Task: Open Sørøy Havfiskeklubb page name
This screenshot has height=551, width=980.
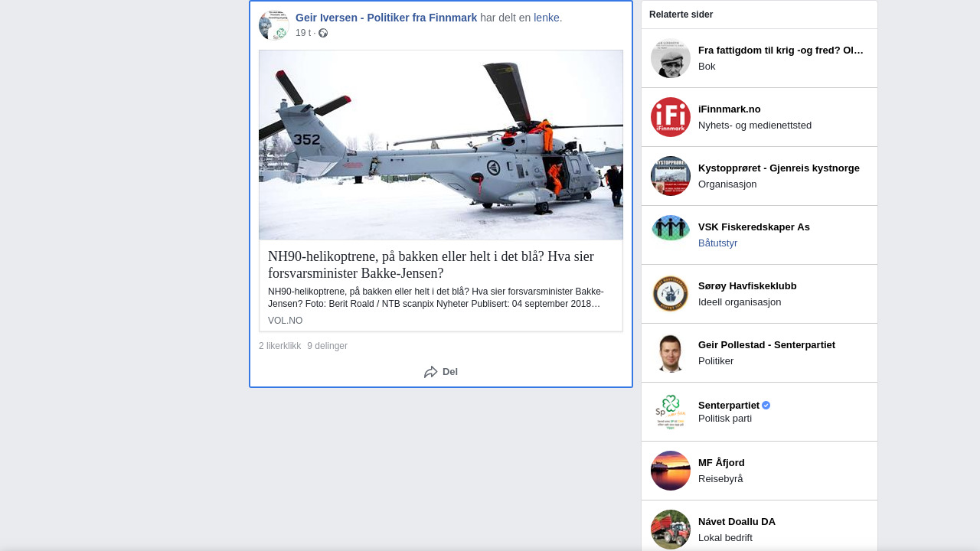Action: point(747,286)
